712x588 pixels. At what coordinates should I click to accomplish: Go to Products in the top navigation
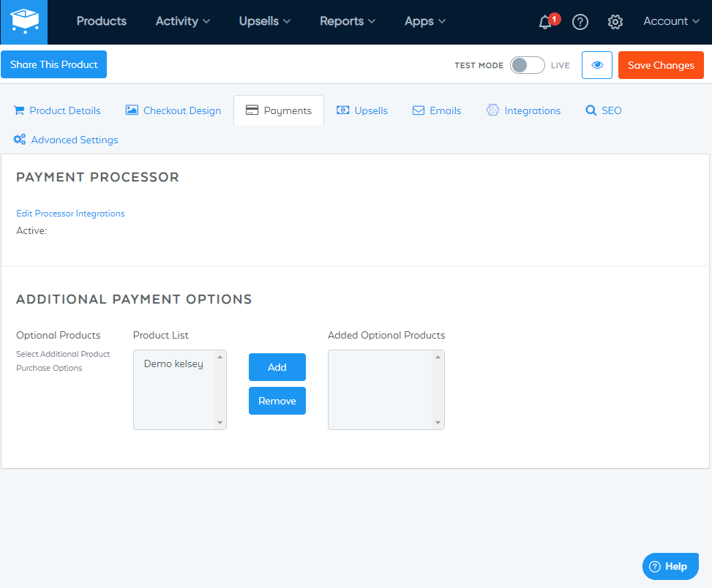pyautogui.click(x=101, y=21)
